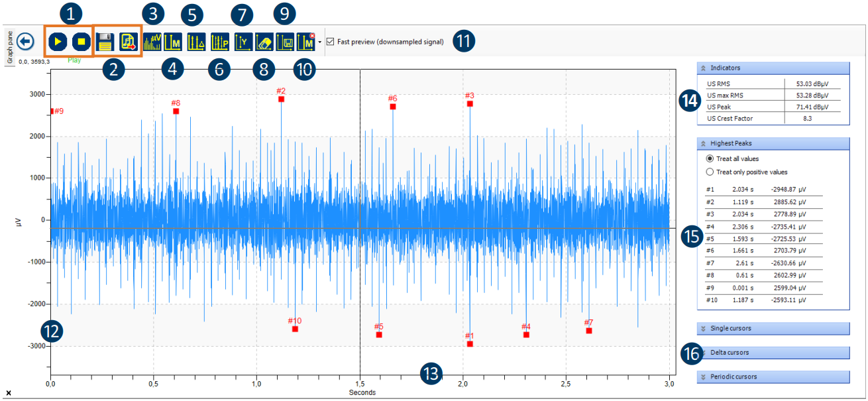This screenshot has height=401, width=868.
Task: Toggle Fast preview downsampled signal checkbox
Action: coord(330,42)
